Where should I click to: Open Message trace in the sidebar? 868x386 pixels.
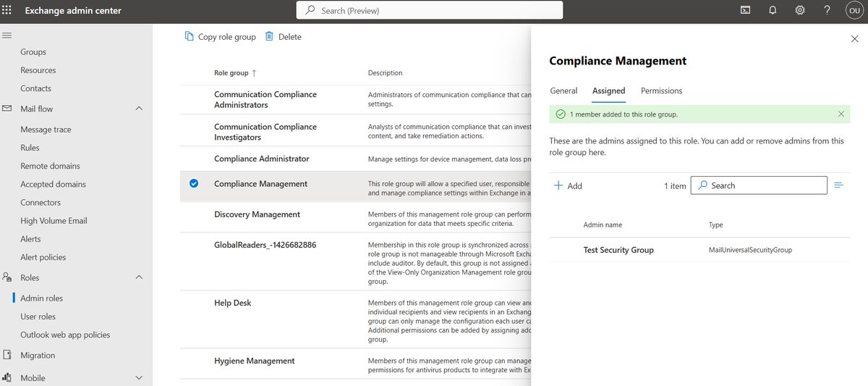click(x=46, y=130)
